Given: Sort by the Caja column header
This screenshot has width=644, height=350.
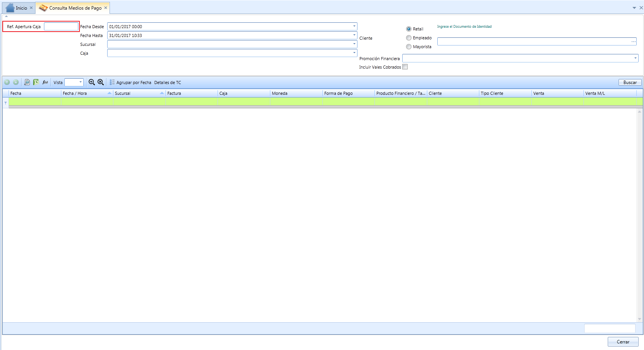Looking at the screenshot, I should pos(244,93).
